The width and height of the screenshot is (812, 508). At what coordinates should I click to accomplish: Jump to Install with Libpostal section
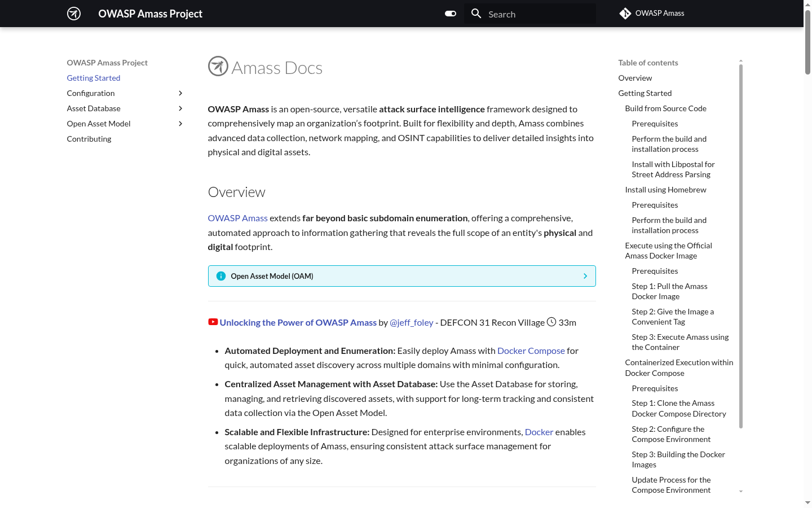point(673,169)
